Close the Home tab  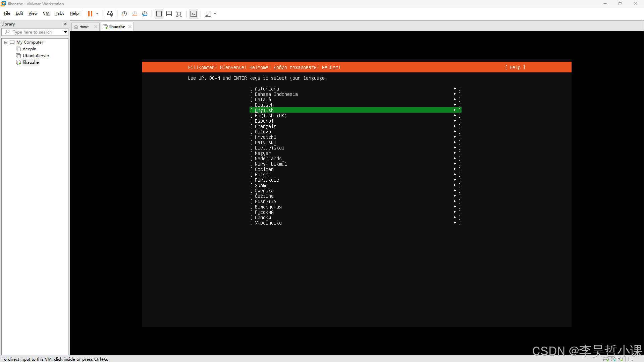(96, 27)
